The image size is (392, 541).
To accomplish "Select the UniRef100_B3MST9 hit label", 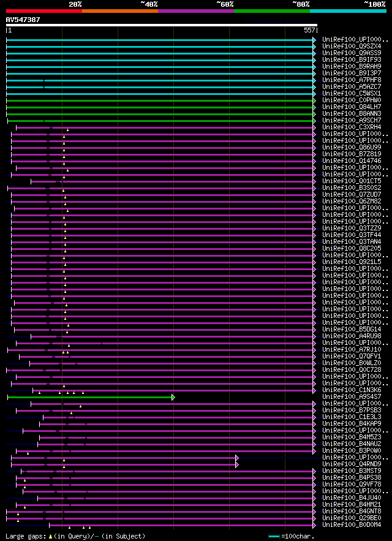I will 352,471.
